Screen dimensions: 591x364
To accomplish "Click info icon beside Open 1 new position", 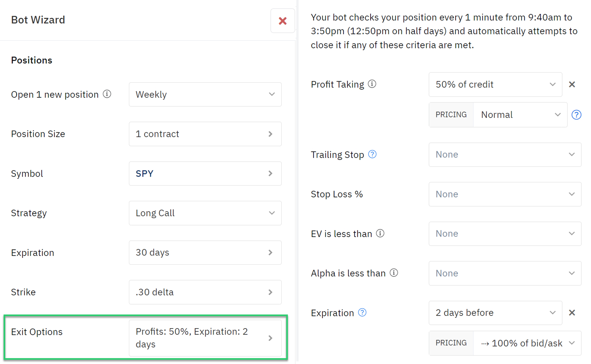I will point(107,94).
